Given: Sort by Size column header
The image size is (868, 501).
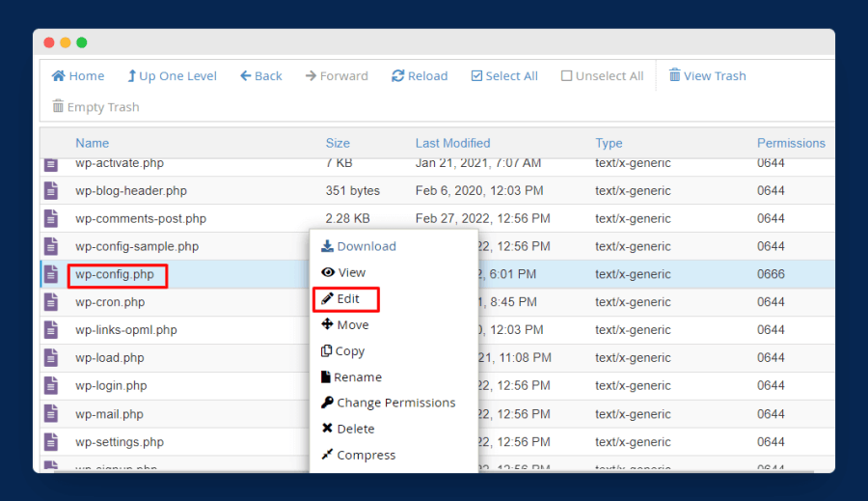Looking at the screenshot, I should click(x=338, y=143).
